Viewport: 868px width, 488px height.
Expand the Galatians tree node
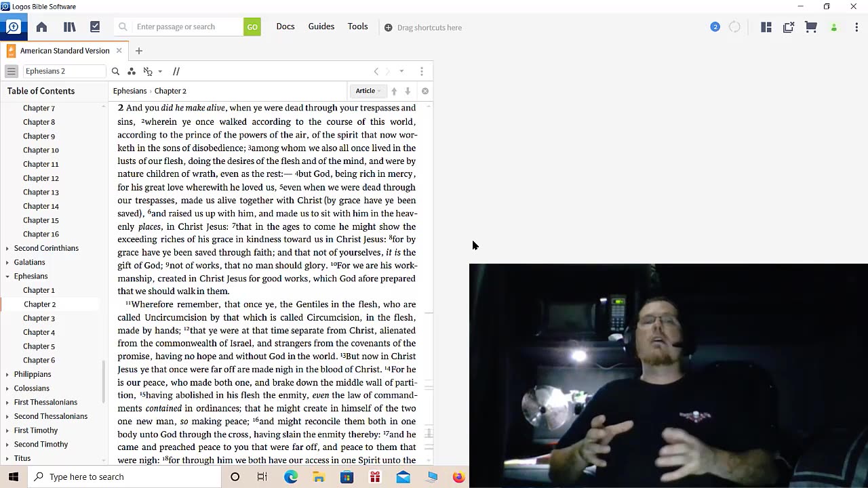(x=7, y=262)
